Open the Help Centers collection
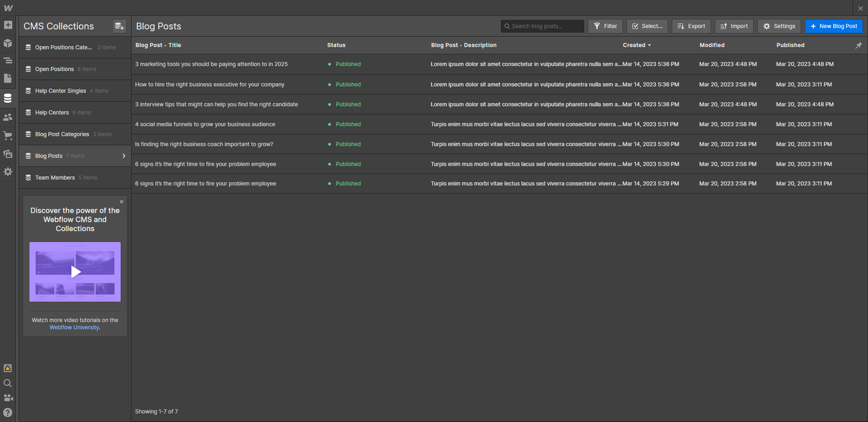Viewport: 868px width, 422px height. click(x=52, y=112)
